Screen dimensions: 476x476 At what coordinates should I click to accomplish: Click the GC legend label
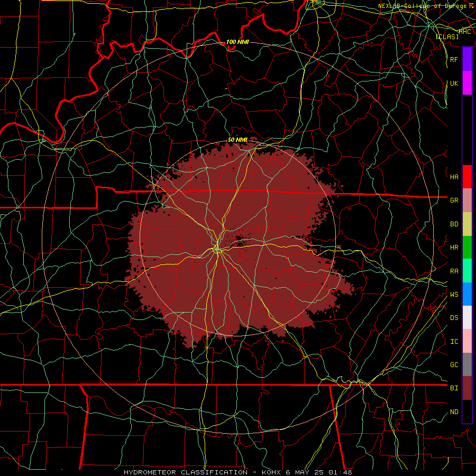[454, 364]
